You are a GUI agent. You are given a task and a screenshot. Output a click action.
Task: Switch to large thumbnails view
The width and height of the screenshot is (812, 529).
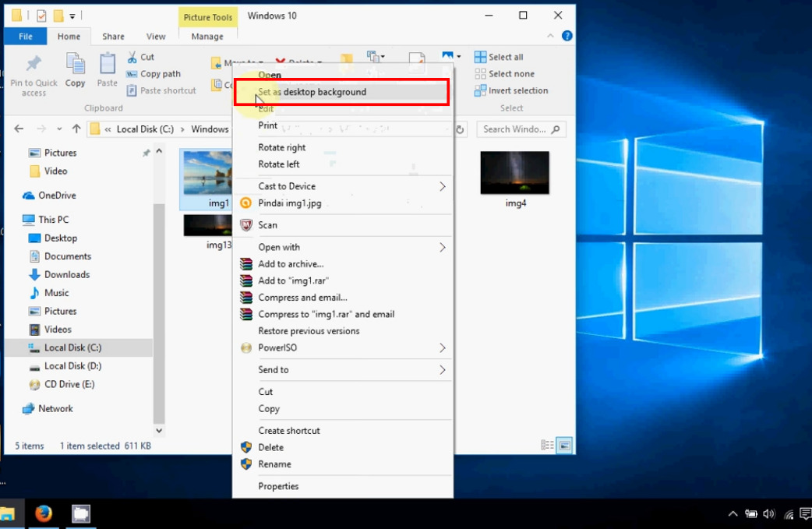[x=563, y=444]
